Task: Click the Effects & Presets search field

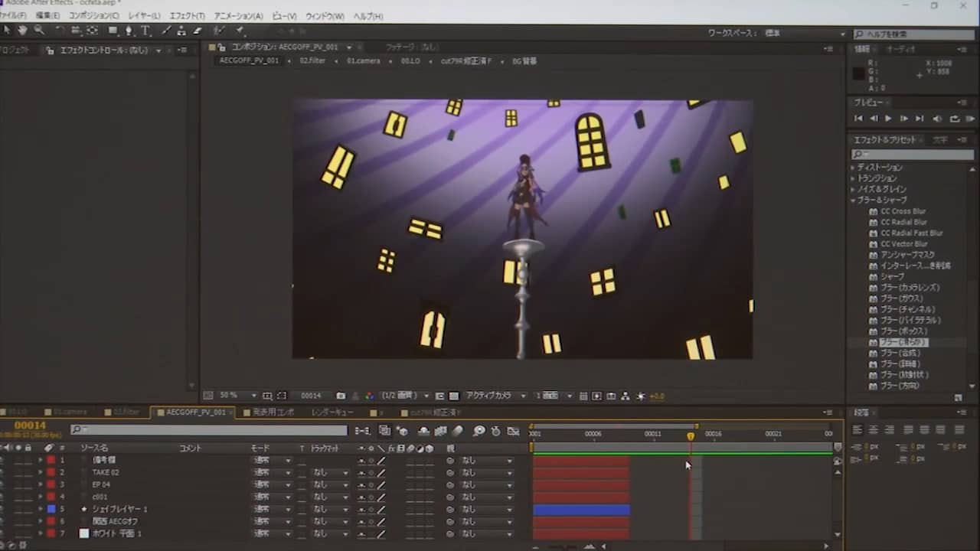Action: coord(913,155)
